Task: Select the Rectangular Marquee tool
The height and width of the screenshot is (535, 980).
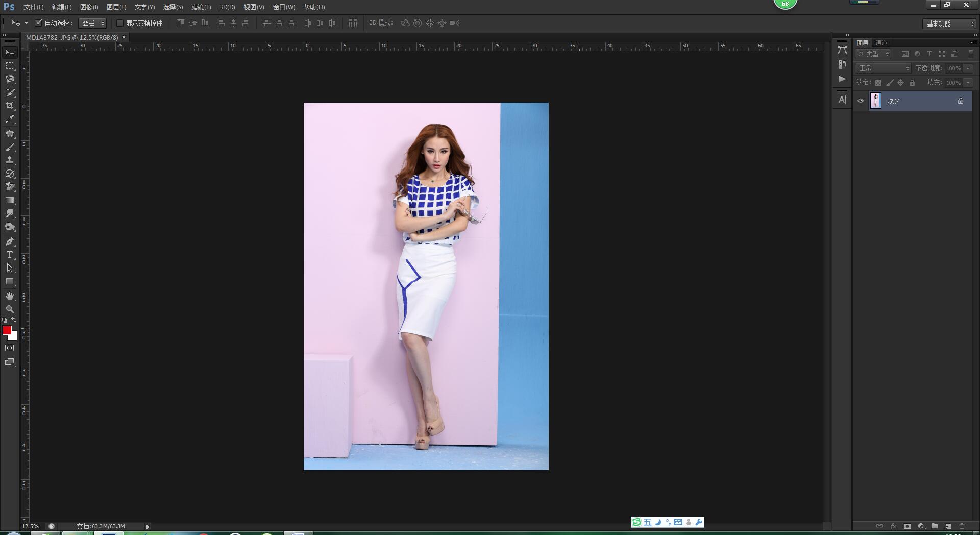Action: click(10, 66)
